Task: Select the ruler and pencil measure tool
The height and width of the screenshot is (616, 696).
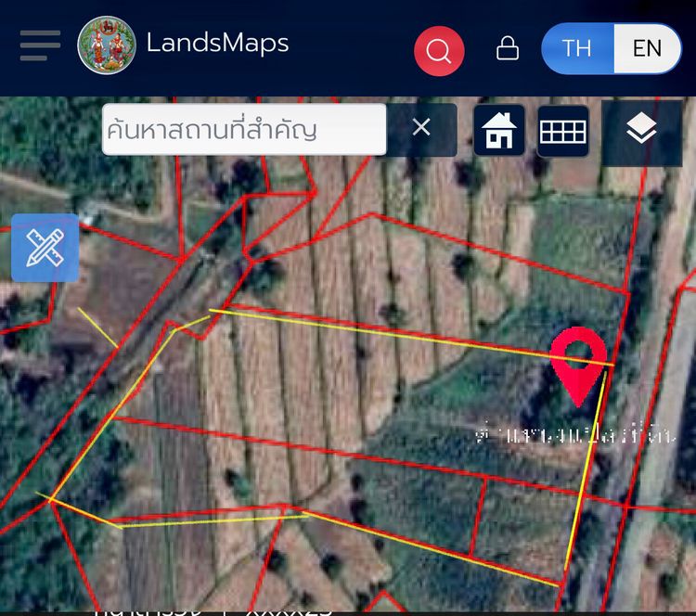Action: coord(45,248)
